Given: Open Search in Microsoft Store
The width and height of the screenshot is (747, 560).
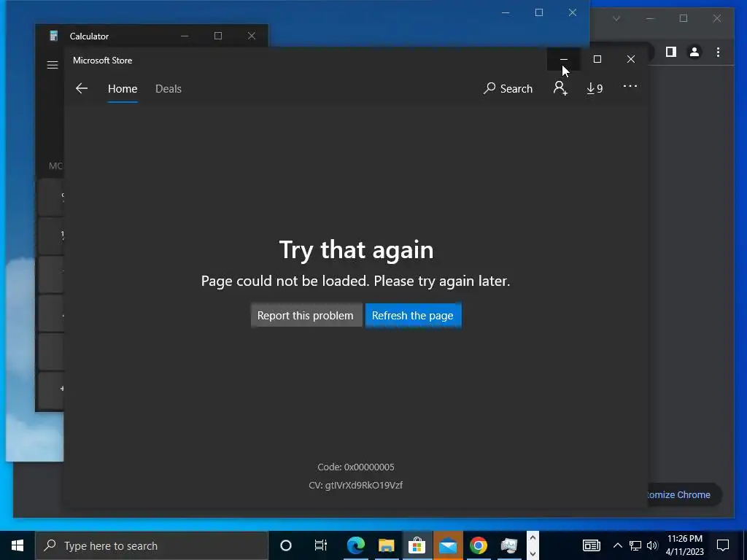Looking at the screenshot, I should coord(508,88).
